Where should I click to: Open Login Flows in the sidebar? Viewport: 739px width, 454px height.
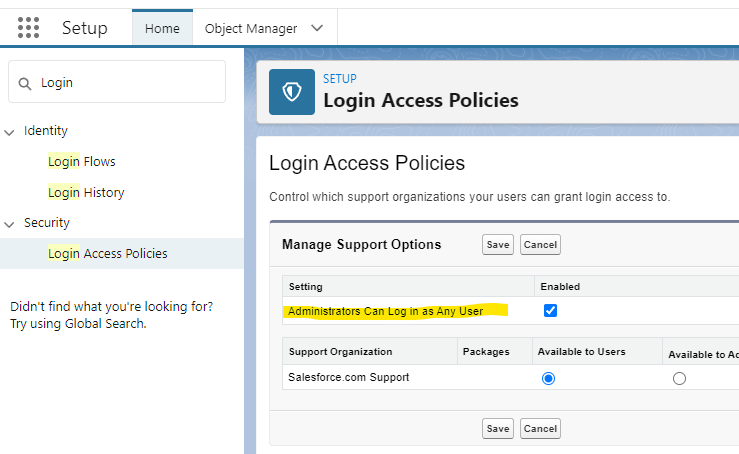pyautogui.click(x=82, y=162)
